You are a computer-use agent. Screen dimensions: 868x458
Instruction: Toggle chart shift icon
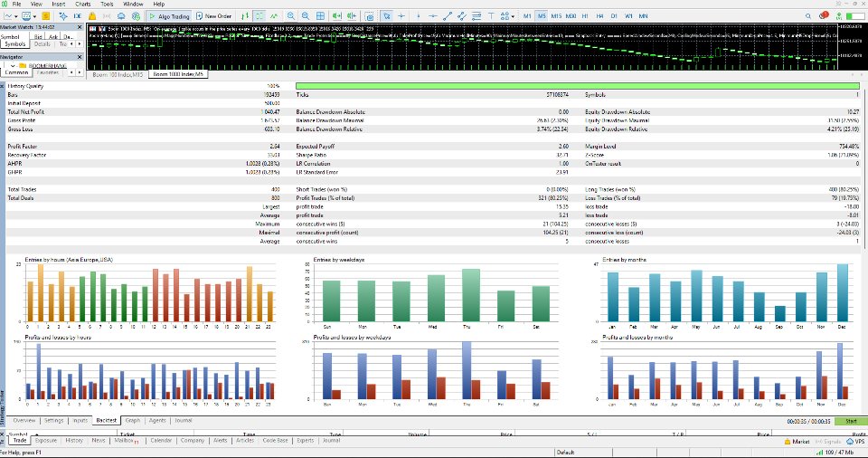coord(352,16)
